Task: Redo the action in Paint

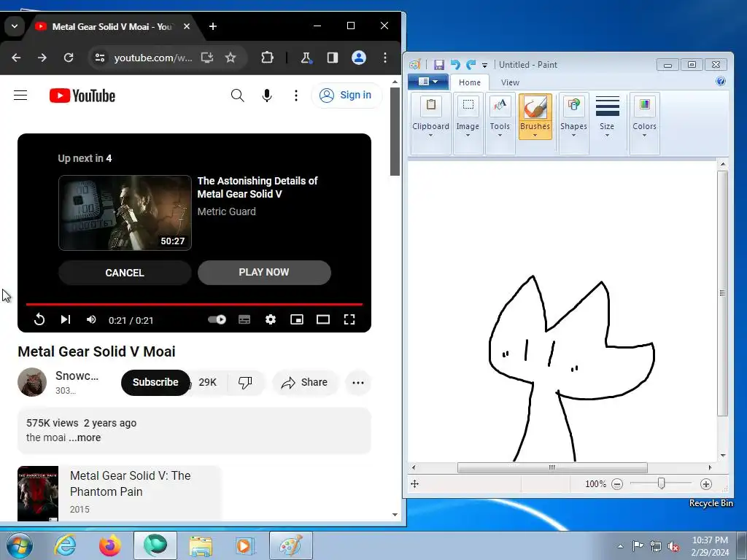Action: point(471,65)
